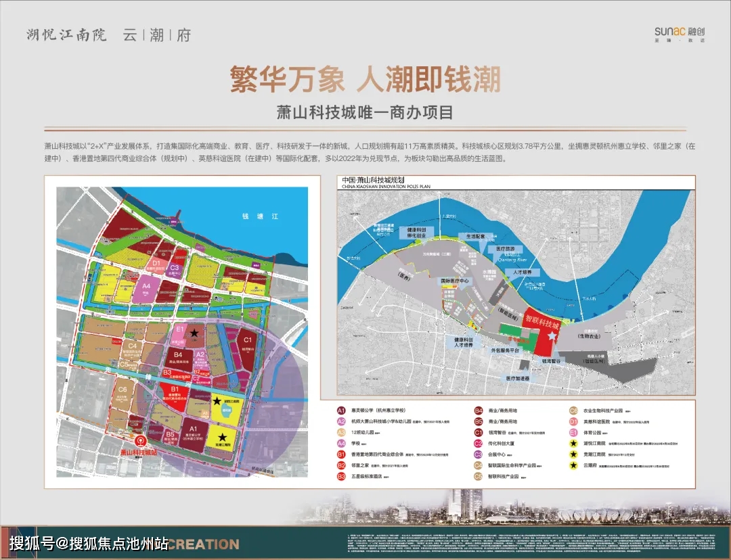Image resolution: width=731 pixels, height=560 pixels.
Task: Click the (生物农业) zone label
Action: click(589, 336)
